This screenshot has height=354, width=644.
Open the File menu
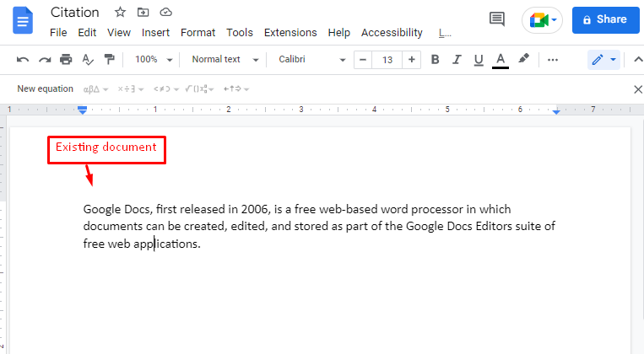(x=58, y=32)
